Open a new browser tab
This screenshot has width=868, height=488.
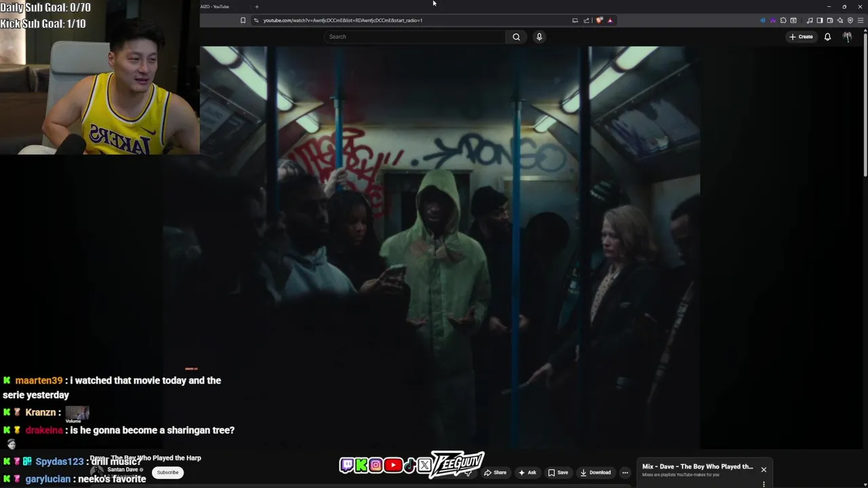(256, 7)
